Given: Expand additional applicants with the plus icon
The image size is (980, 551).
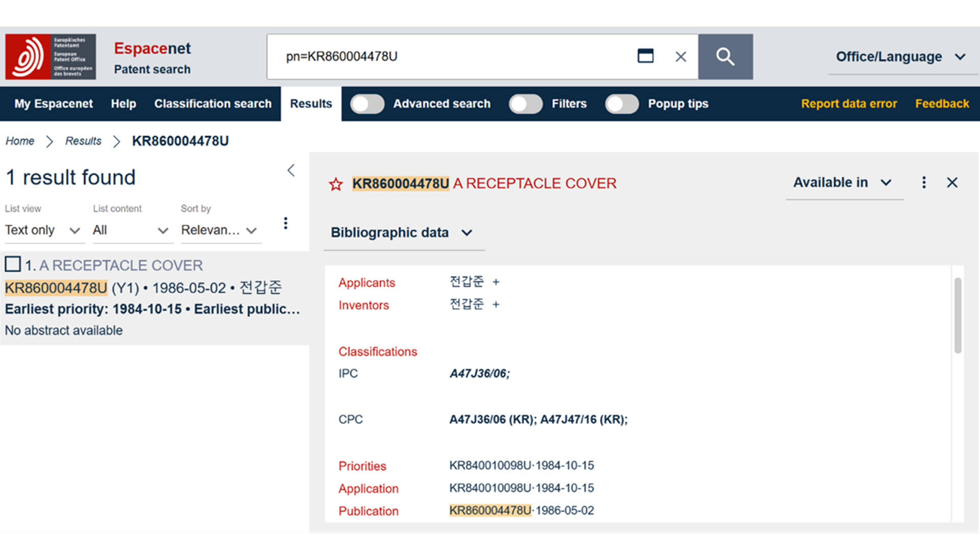Looking at the screenshot, I should [496, 282].
